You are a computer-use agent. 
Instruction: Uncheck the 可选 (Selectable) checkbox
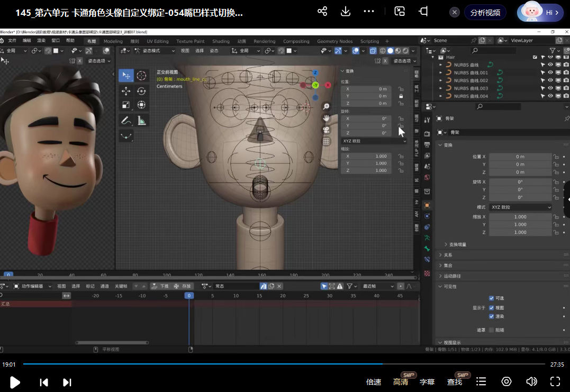tap(491, 298)
